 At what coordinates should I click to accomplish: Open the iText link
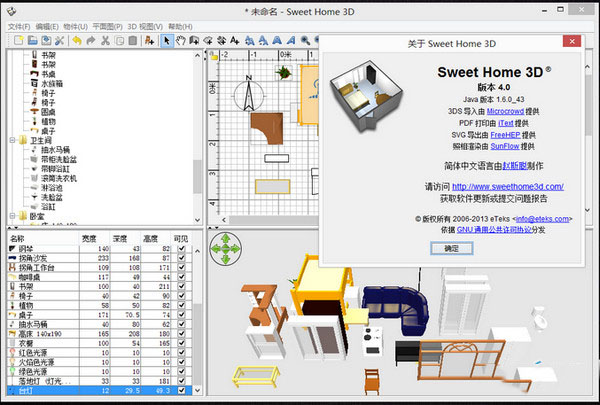coord(505,123)
